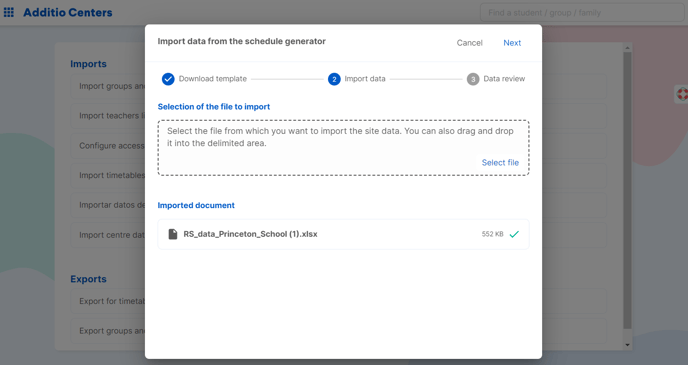Image resolution: width=688 pixels, height=365 pixels.
Task: Click RS_data_Princeton_School (1).xlsx file row
Action: 344,234
